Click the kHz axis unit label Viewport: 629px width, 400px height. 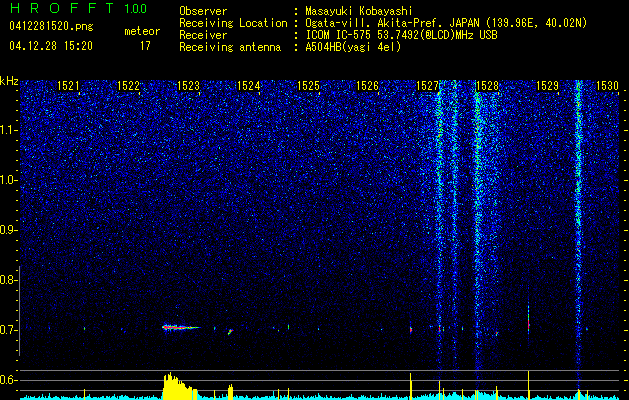coord(10,81)
